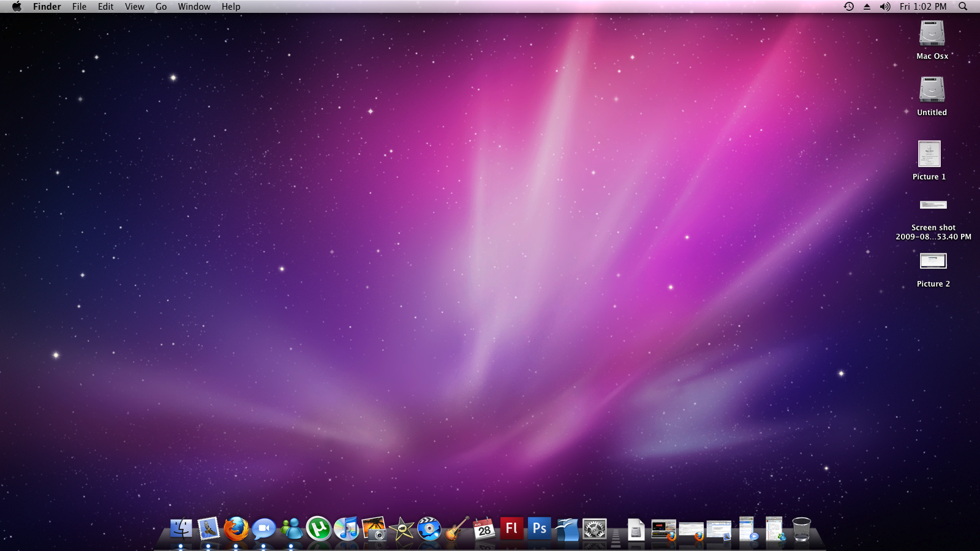Click the document icon in the Dock

(x=636, y=530)
